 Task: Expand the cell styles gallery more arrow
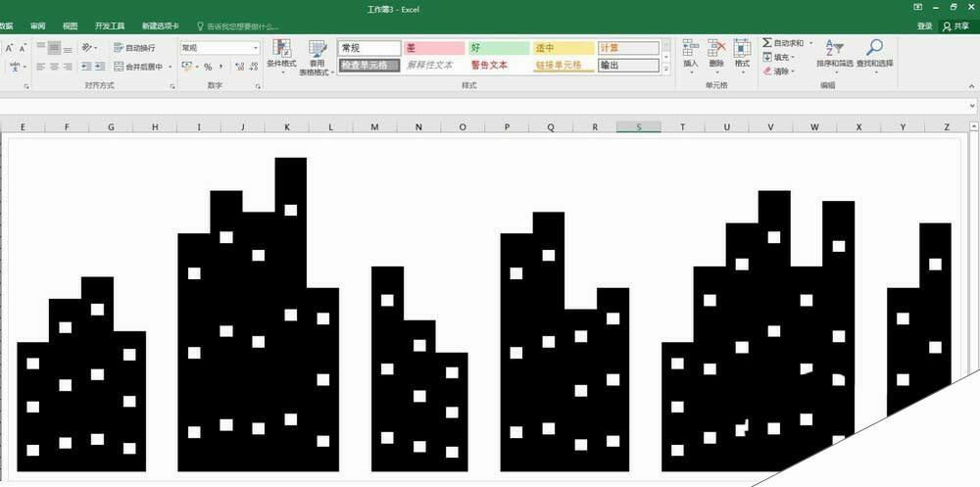[x=666, y=70]
